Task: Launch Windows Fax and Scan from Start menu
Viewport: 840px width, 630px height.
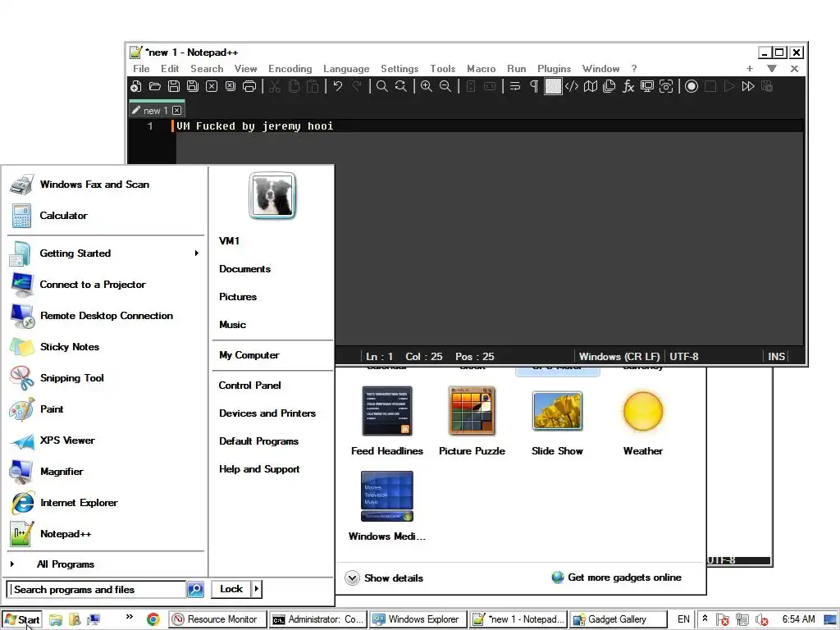Action: (106, 185)
